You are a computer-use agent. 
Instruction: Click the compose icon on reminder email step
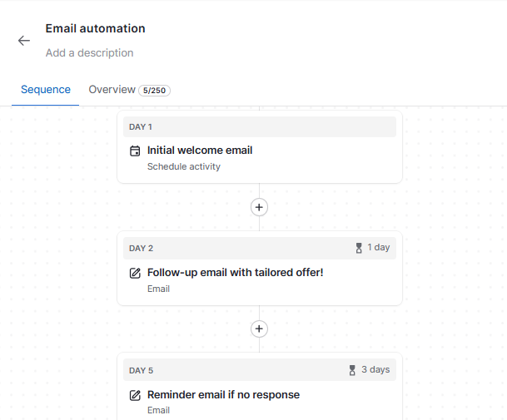135,395
